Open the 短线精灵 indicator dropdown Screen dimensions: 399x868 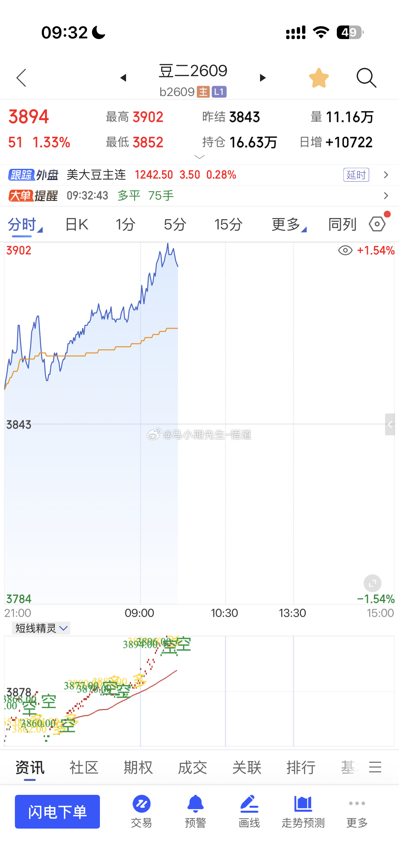coord(41,628)
